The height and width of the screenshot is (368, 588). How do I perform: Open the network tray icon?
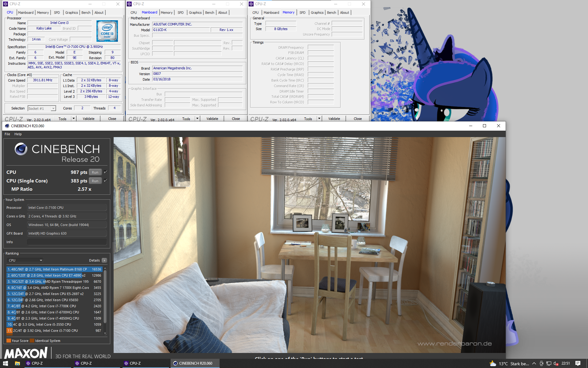(x=549, y=363)
